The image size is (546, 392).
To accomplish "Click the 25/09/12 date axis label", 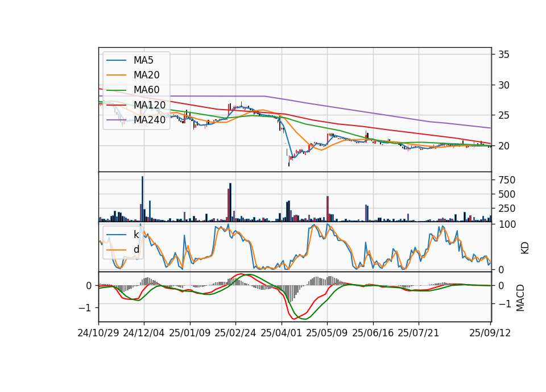I will click(490, 333).
